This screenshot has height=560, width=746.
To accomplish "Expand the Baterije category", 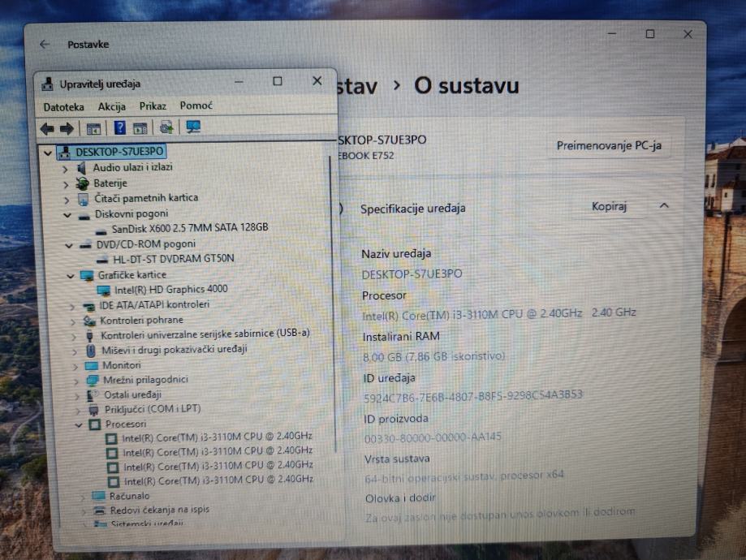I will pyautogui.click(x=66, y=184).
